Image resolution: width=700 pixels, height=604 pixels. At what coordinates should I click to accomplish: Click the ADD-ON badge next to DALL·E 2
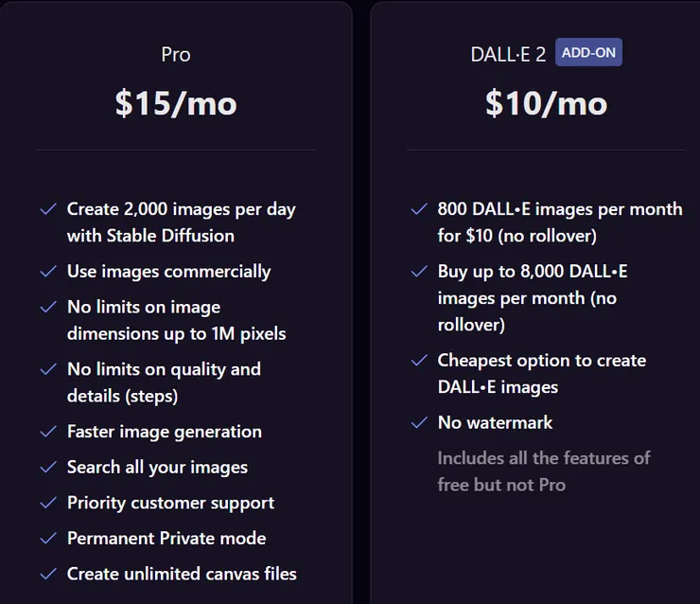click(588, 53)
